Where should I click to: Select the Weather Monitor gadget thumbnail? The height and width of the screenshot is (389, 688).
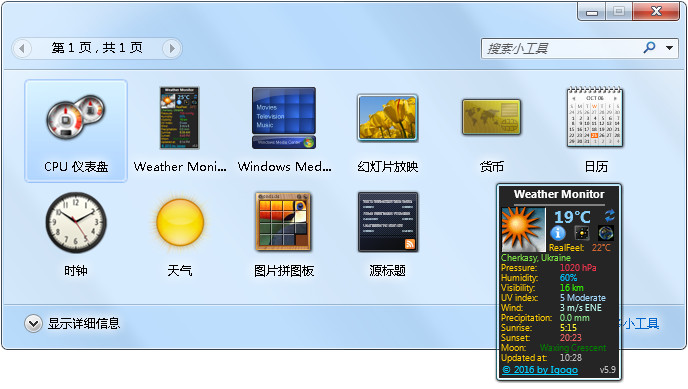[x=179, y=118]
